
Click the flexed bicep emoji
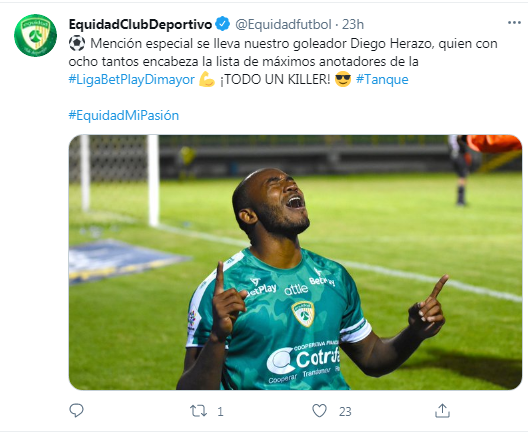pos(207,79)
